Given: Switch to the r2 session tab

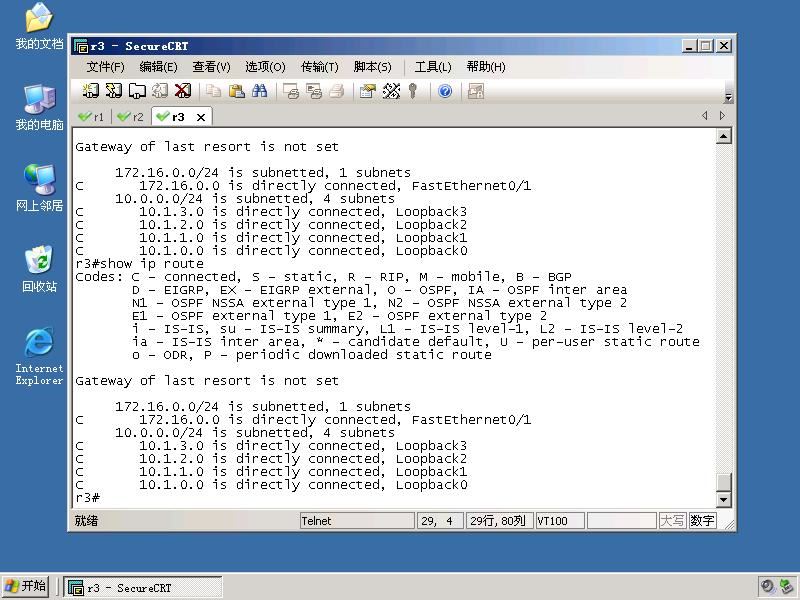Looking at the screenshot, I should (x=131, y=117).
